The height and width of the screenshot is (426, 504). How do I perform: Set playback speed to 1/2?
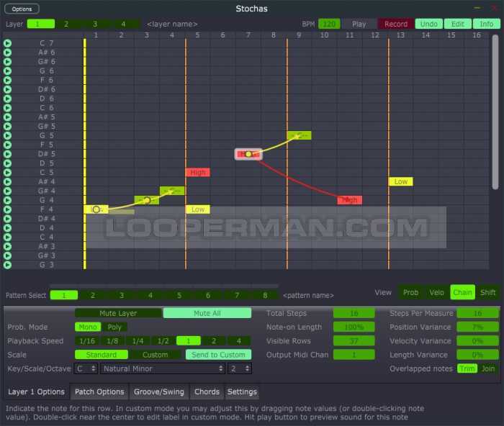click(163, 341)
